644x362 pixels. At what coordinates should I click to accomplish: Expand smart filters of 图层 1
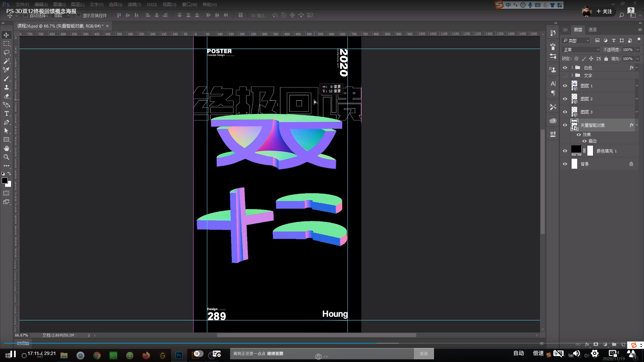[x=637, y=86]
